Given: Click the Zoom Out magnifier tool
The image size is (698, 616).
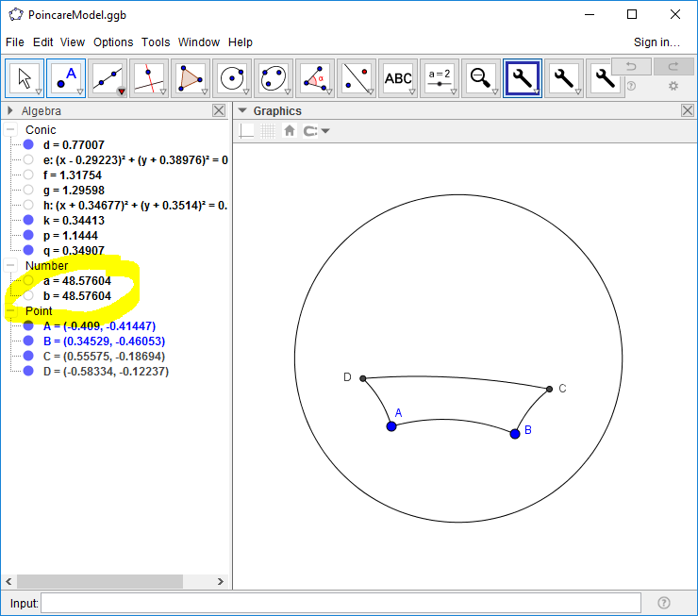Looking at the screenshot, I should pos(481,78).
